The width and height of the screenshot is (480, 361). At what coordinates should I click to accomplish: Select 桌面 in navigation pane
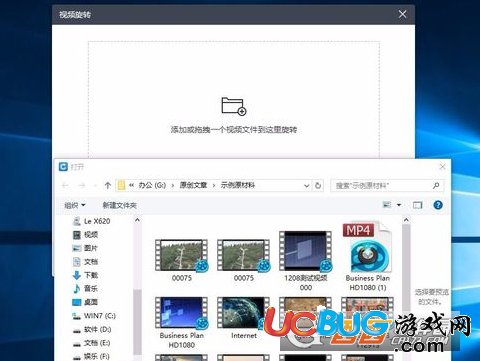(86, 302)
